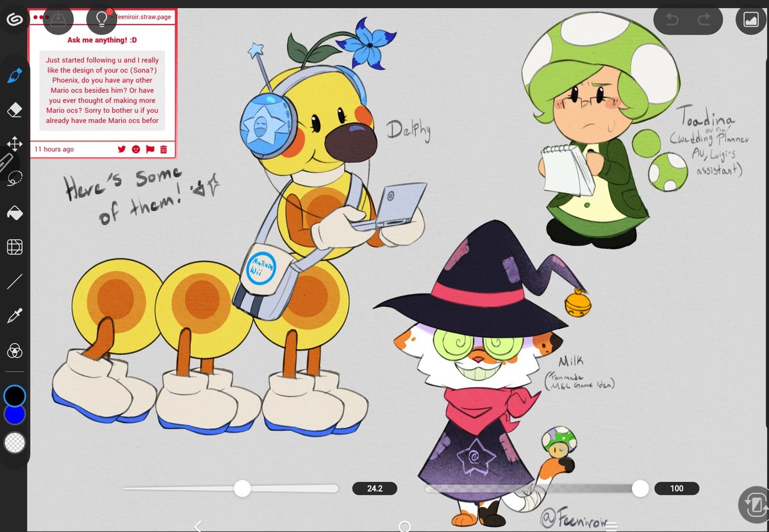Choose the transparent checkered color swatch

14,442
